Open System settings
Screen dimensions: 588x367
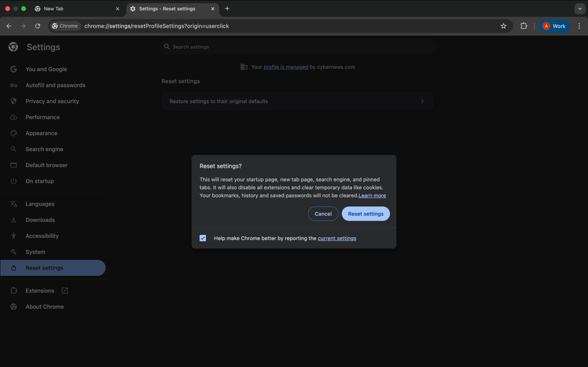[x=35, y=252]
